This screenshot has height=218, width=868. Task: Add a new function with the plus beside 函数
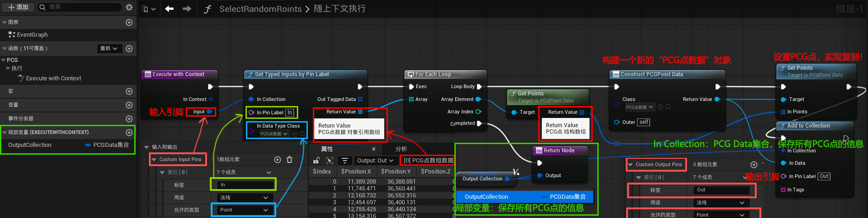click(x=129, y=49)
